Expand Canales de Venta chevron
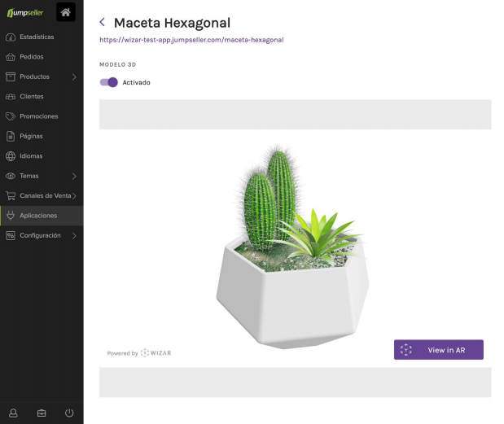The height and width of the screenshot is (424, 504). coord(74,196)
